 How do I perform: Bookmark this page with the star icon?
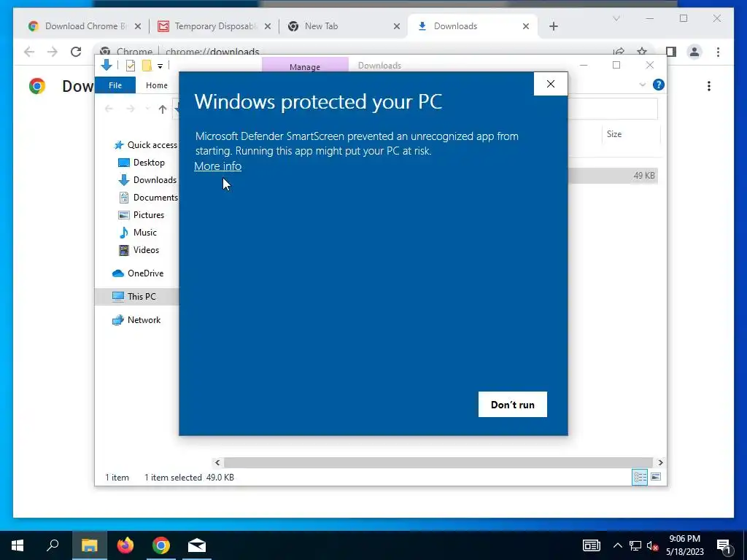[x=642, y=52]
